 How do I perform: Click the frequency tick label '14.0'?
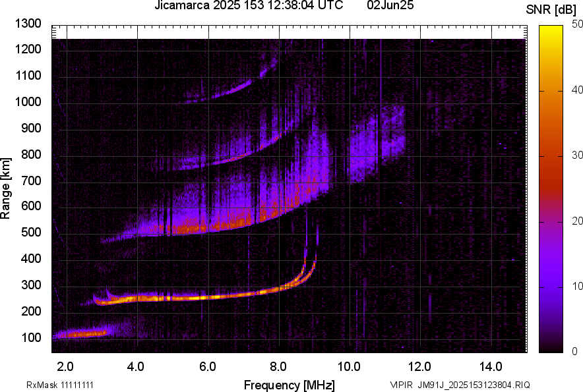pyautogui.click(x=491, y=367)
